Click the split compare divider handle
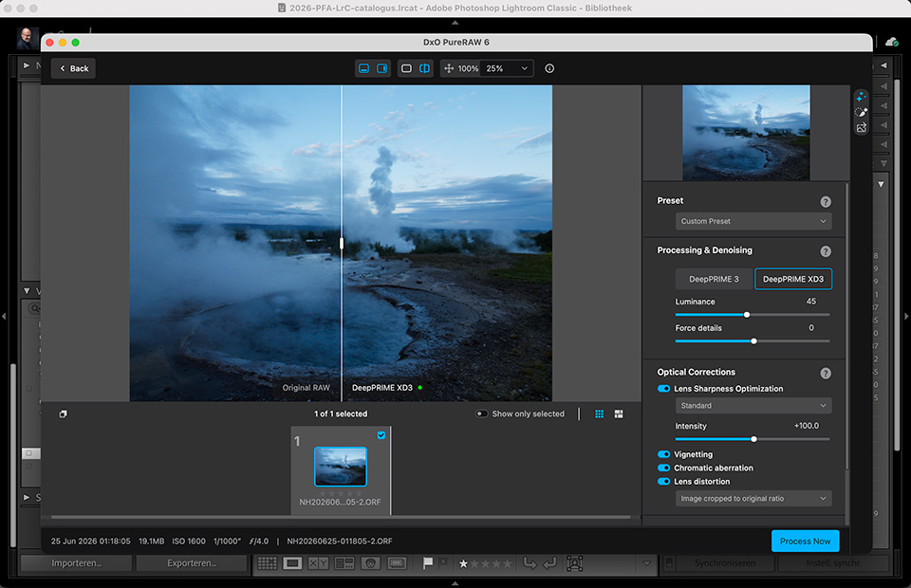This screenshot has width=911, height=588. 342,243
